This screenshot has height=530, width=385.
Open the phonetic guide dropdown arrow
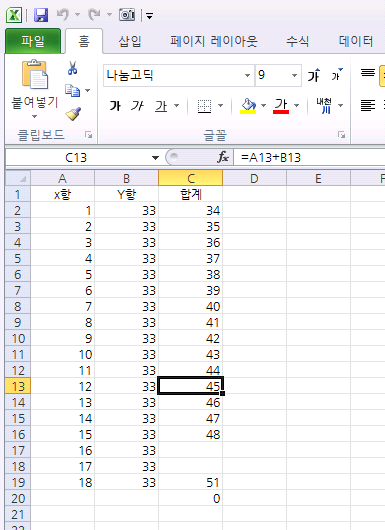pos(340,106)
